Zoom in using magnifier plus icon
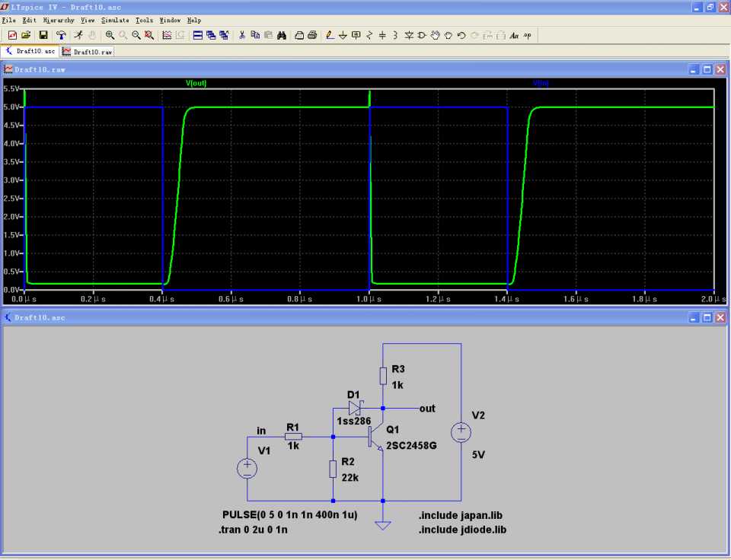The width and height of the screenshot is (731, 560). coord(110,36)
